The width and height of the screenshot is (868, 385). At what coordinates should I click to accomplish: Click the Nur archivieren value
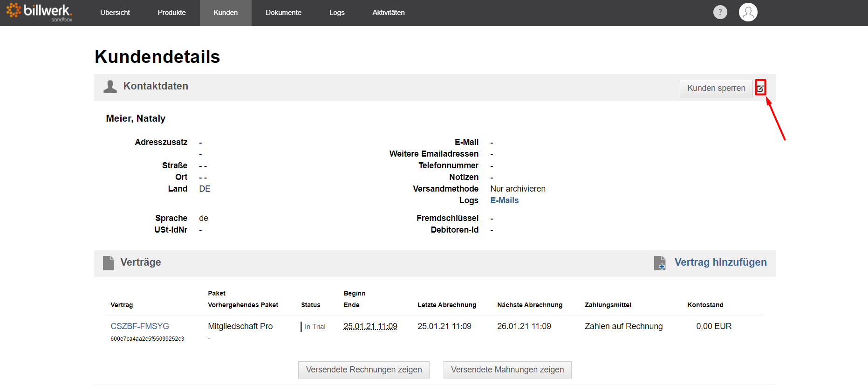click(518, 189)
